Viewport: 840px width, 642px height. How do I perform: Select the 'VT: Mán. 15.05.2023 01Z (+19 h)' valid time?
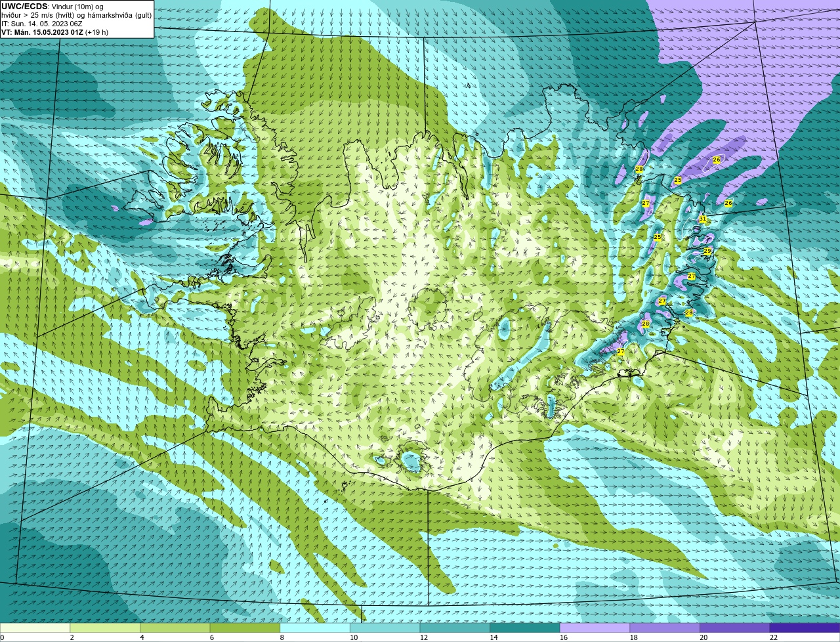(55, 32)
